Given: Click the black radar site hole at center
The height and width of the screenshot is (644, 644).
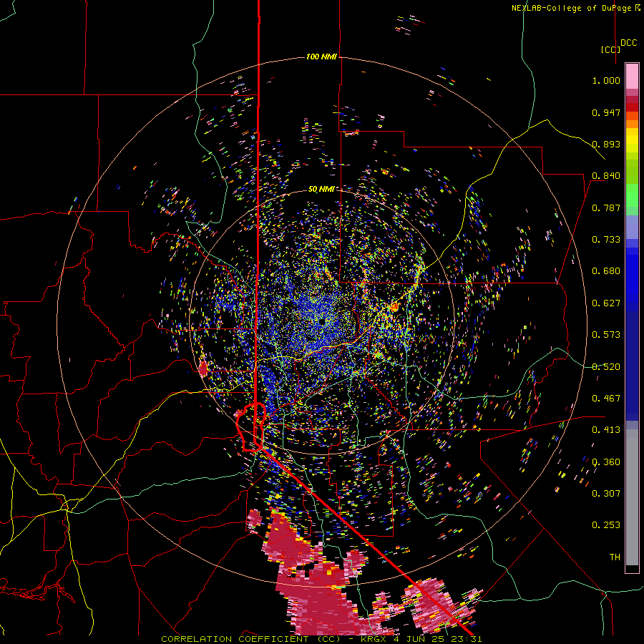Looking at the screenshot, I should pos(322,321).
